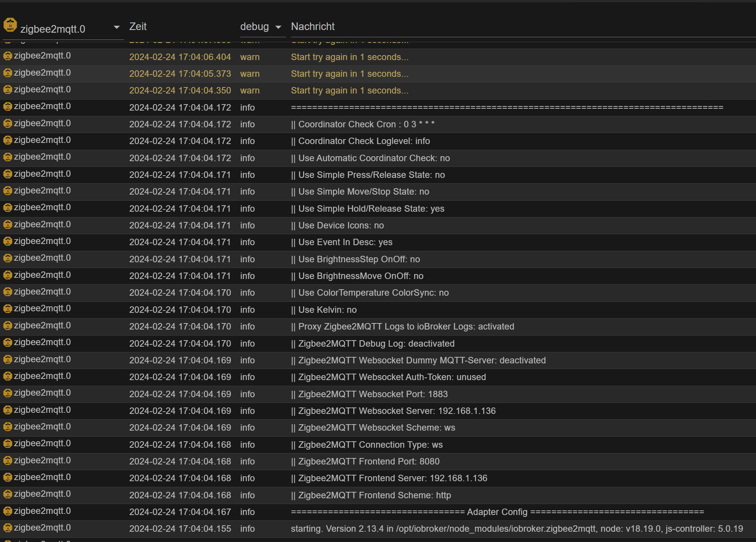This screenshot has height=542, width=756.
Task: Click adapter icon in Simple Move/Stop State row
Action: coord(8,191)
